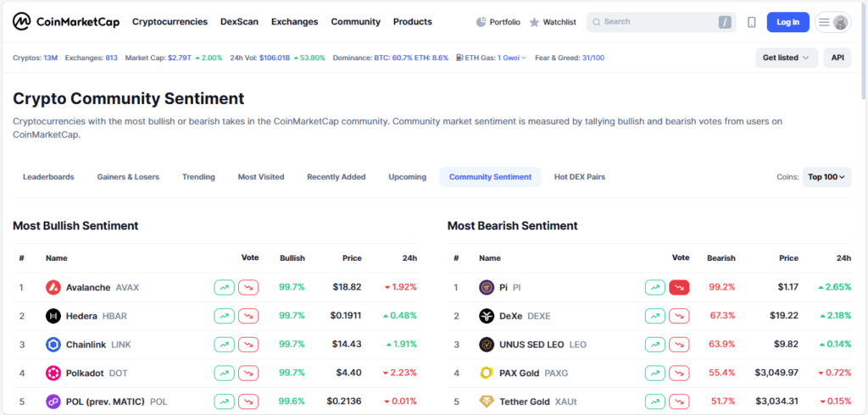Open the Community nav menu

click(356, 22)
